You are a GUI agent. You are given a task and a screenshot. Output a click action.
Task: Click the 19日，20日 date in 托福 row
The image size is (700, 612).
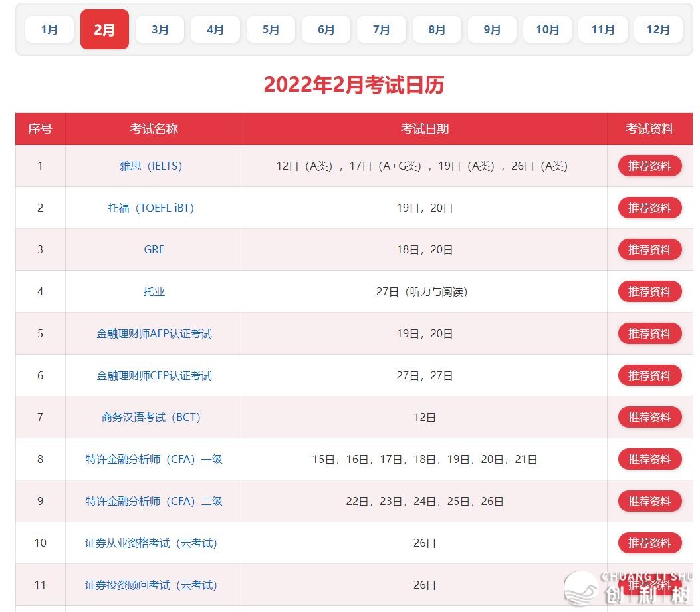(x=425, y=208)
